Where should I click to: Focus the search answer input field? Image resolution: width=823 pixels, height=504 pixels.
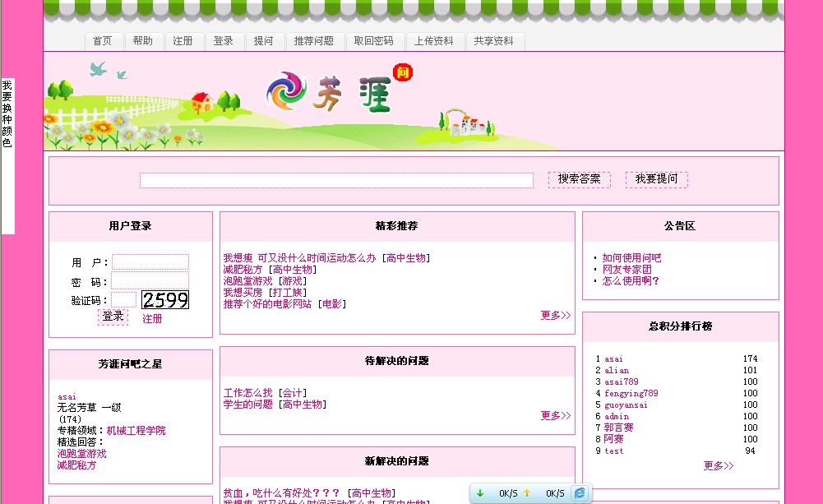336,180
